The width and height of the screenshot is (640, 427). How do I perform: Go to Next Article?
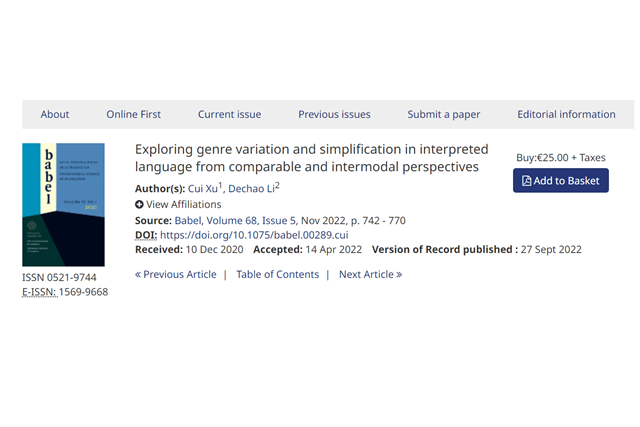coord(370,274)
